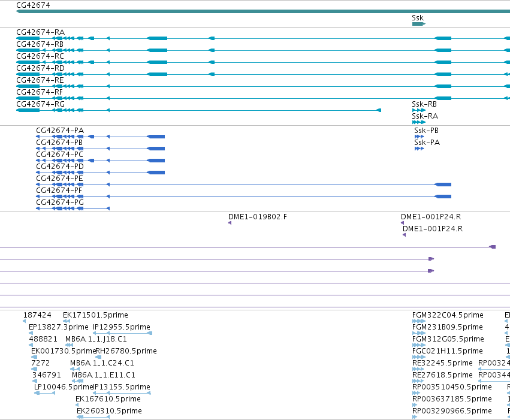Click the Ssk-RA transcript label

click(425, 116)
